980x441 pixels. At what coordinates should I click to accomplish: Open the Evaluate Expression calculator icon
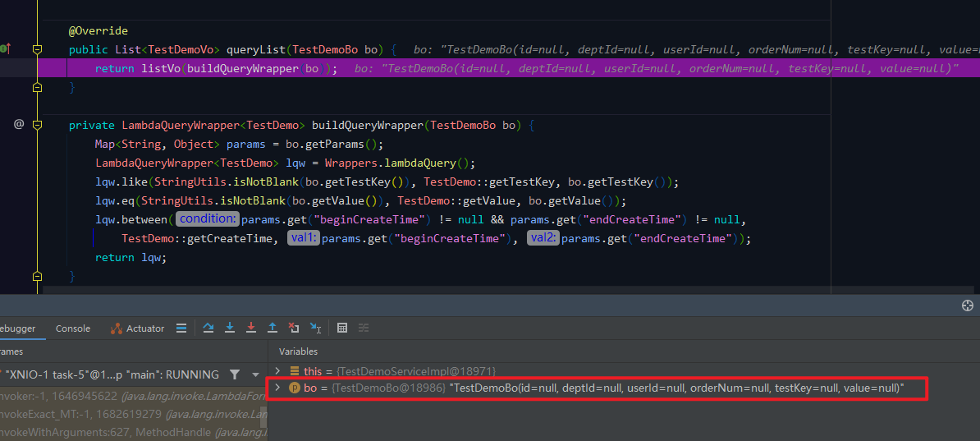click(342, 328)
